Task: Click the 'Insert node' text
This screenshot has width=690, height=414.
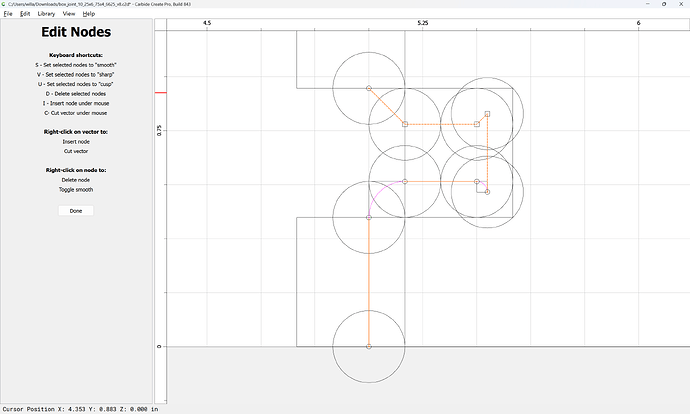Action: [x=76, y=142]
